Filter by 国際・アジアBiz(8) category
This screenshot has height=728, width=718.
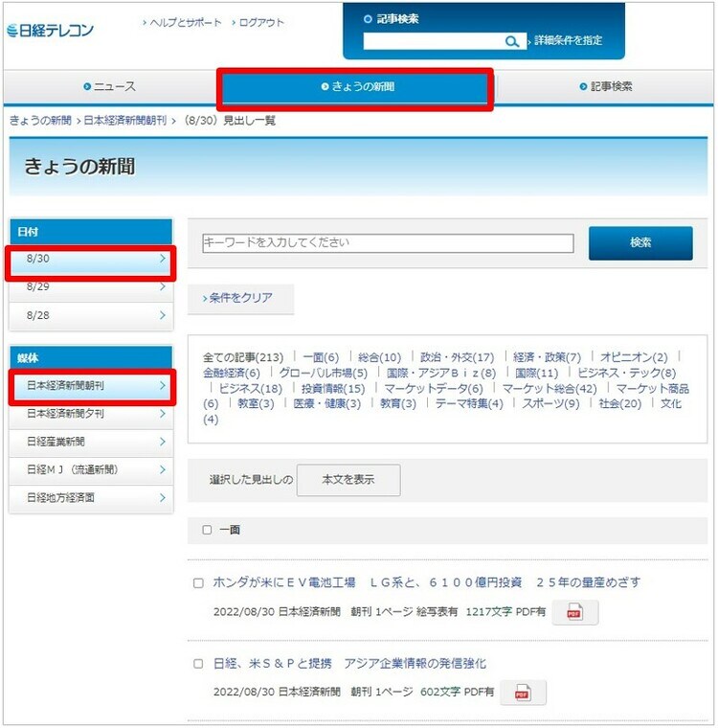point(441,373)
